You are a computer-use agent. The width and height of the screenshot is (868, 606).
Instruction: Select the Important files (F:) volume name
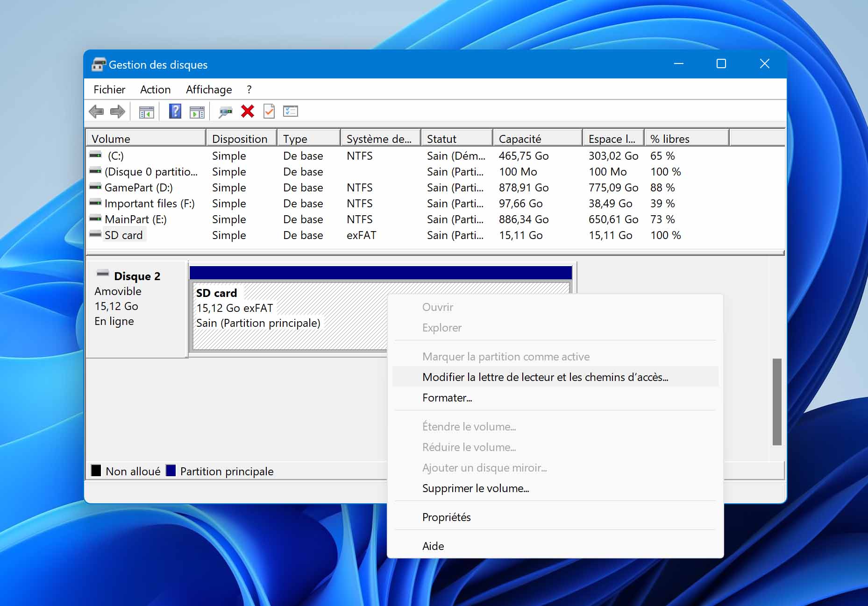149,203
